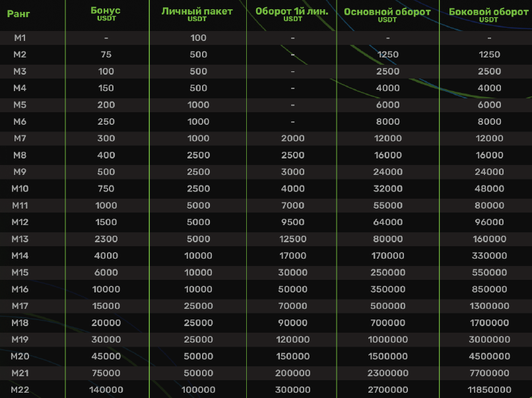The width and height of the screenshot is (532, 398).
Task: Select the M18 rank row label
Action: tap(20, 323)
